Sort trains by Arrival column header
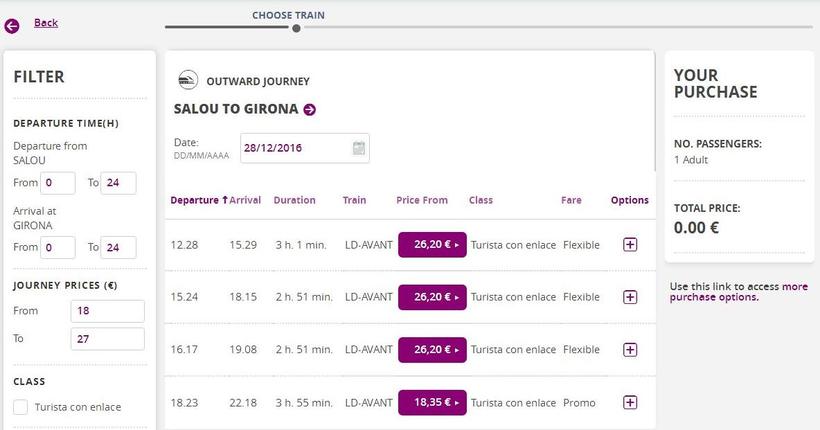 245,200
